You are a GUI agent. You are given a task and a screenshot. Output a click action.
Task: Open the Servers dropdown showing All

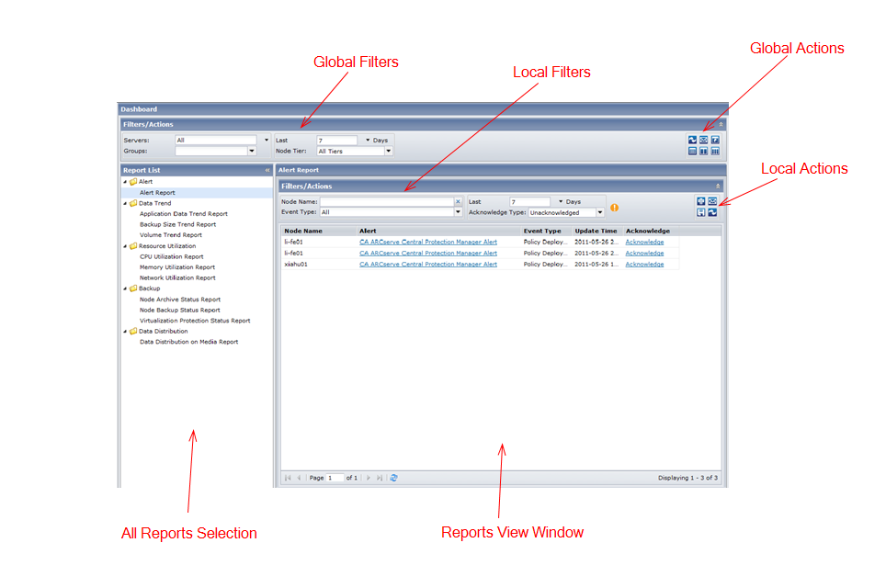(x=266, y=140)
